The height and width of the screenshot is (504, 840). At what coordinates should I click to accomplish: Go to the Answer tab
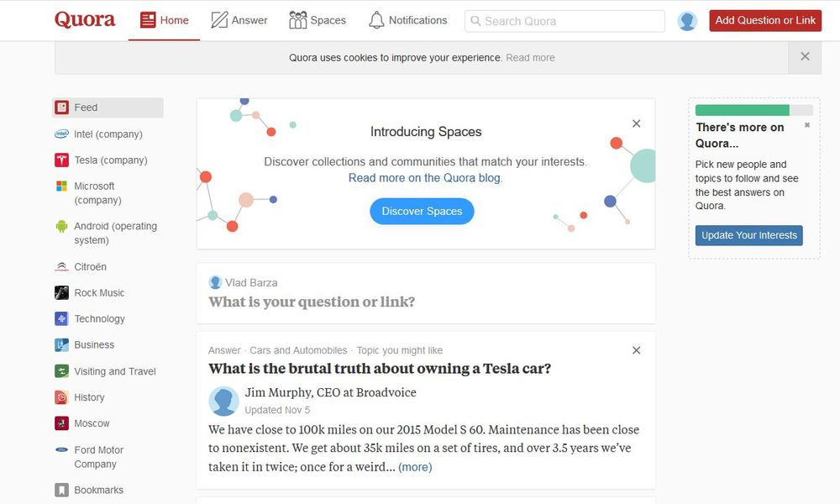[x=239, y=20]
